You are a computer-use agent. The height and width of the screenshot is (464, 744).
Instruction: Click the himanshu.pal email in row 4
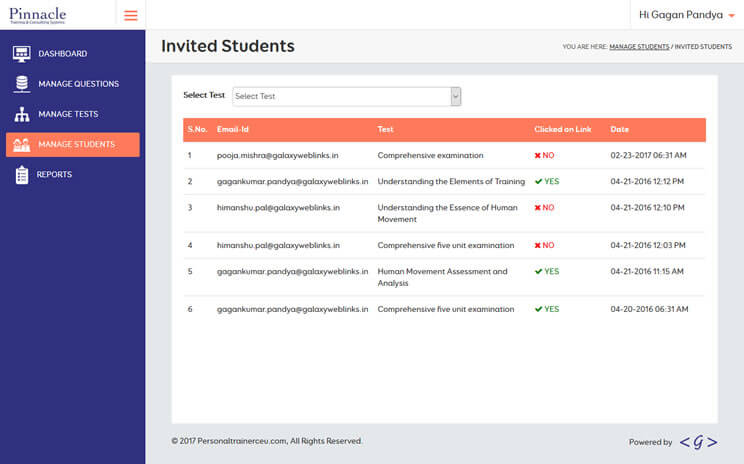(x=278, y=245)
